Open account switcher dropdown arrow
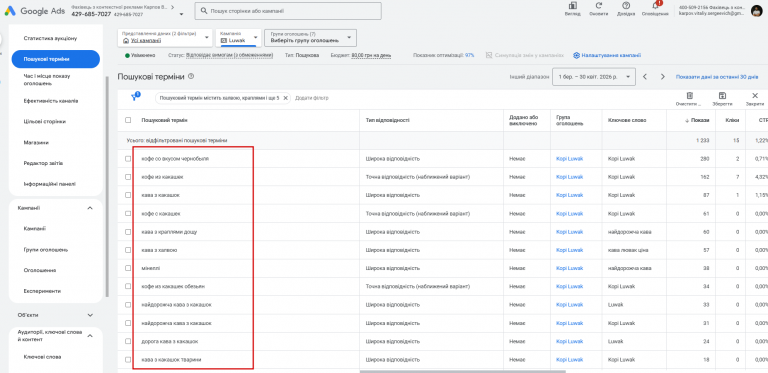This screenshot has height=373, width=768. coord(182,15)
